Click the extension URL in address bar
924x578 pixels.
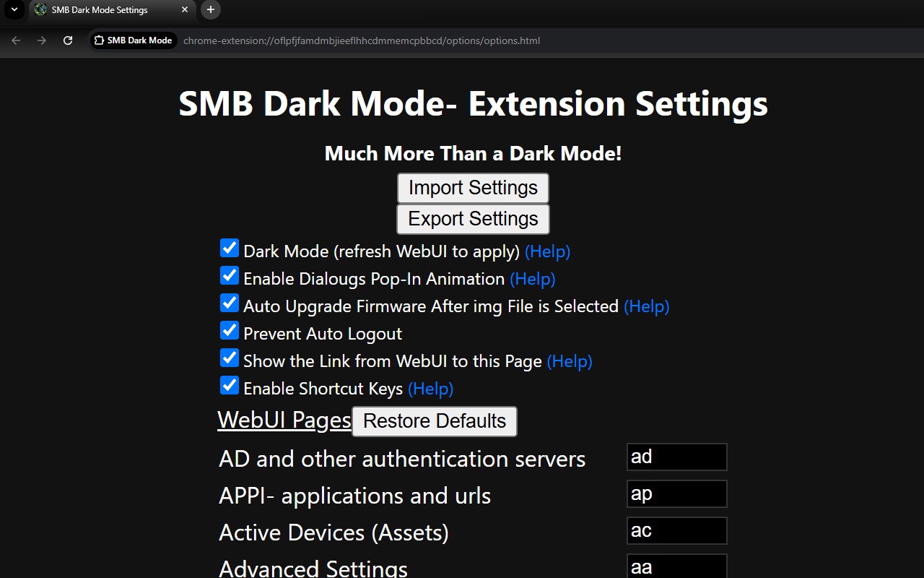pos(362,40)
